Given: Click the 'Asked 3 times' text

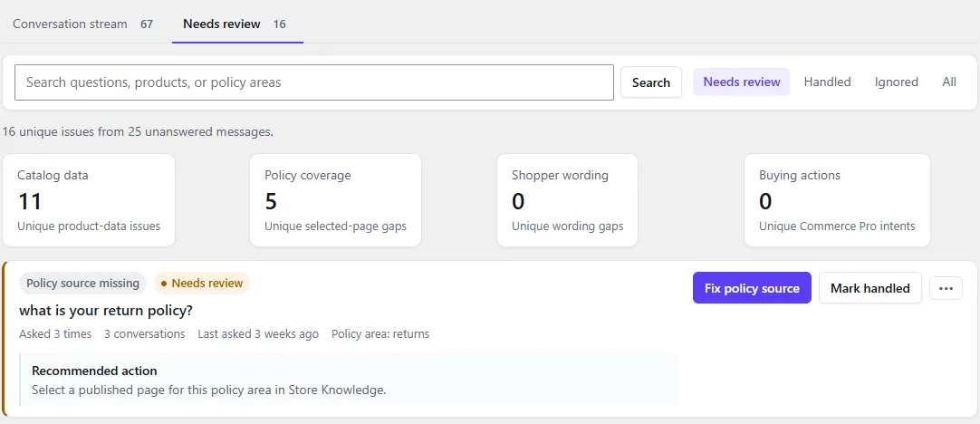Looking at the screenshot, I should point(55,334).
